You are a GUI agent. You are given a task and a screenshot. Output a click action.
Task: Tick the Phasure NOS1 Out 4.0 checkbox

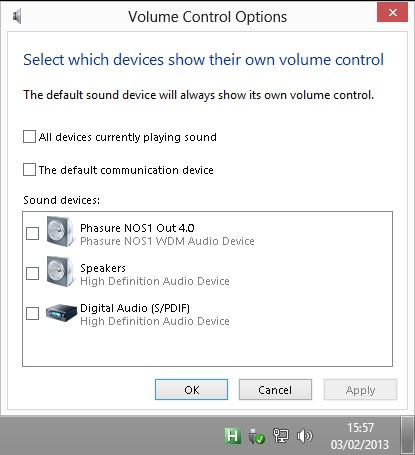pos(32,233)
